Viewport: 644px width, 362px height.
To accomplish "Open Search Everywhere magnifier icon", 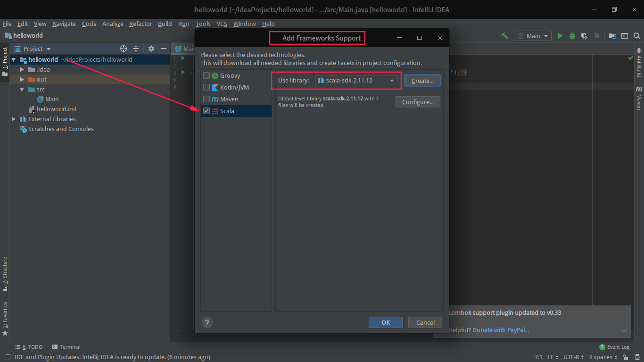I will pos(637,36).
